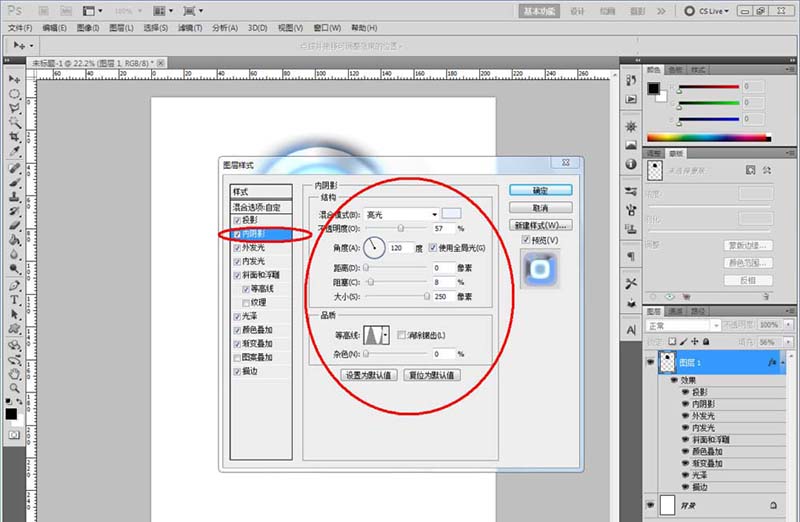Select the Path Selection arrow tool
The width and height of the screenshot is (800, 522).
click(x=14, y=314)
